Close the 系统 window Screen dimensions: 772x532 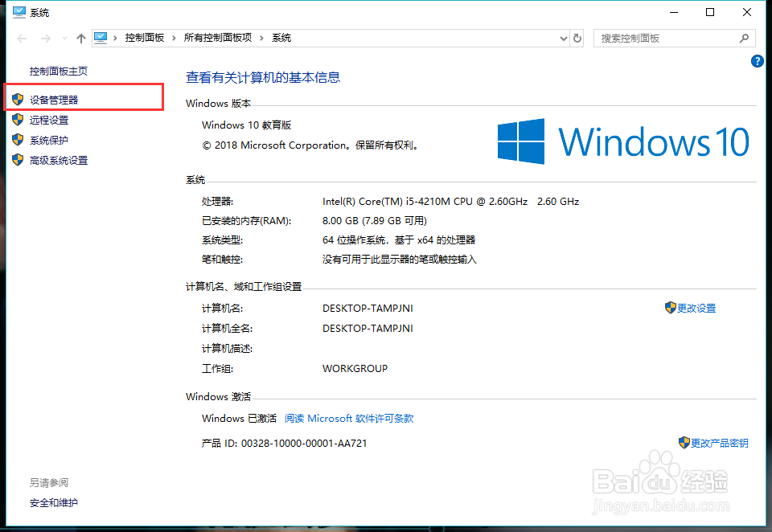[747, 12]
